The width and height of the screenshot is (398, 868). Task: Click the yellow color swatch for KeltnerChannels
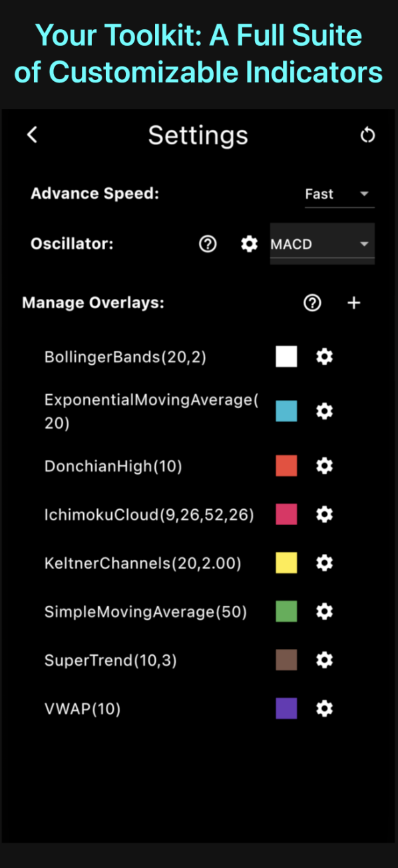(286, 562)
